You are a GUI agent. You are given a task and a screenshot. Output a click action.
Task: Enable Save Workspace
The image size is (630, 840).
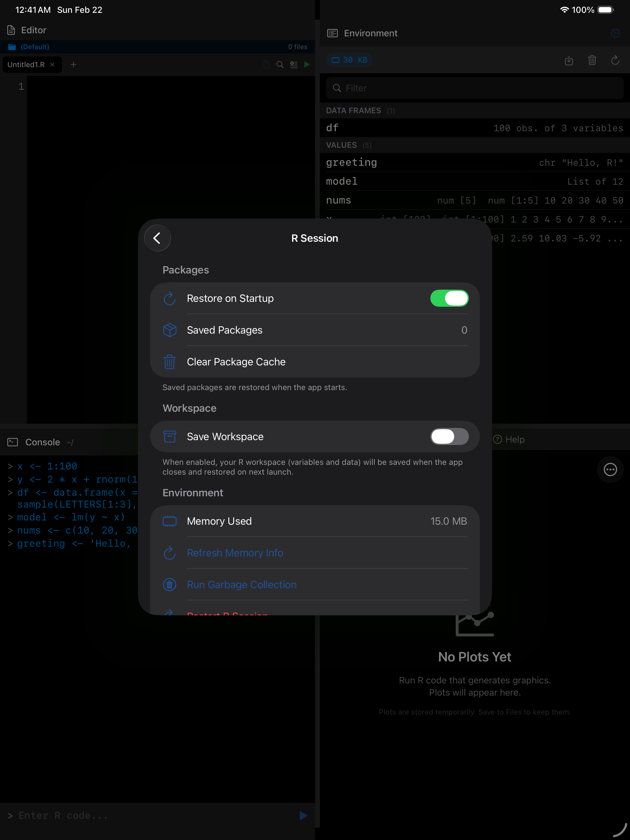[449, 437]
